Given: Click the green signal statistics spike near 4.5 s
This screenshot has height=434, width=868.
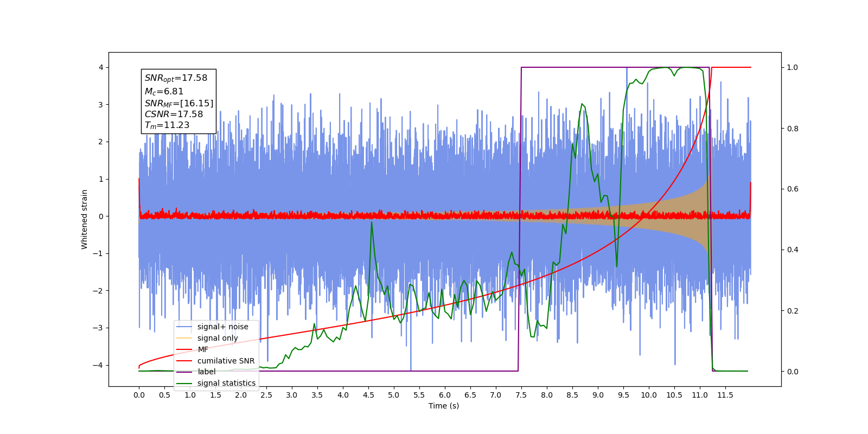Looking at the screenshot, I should click(372, 222).
